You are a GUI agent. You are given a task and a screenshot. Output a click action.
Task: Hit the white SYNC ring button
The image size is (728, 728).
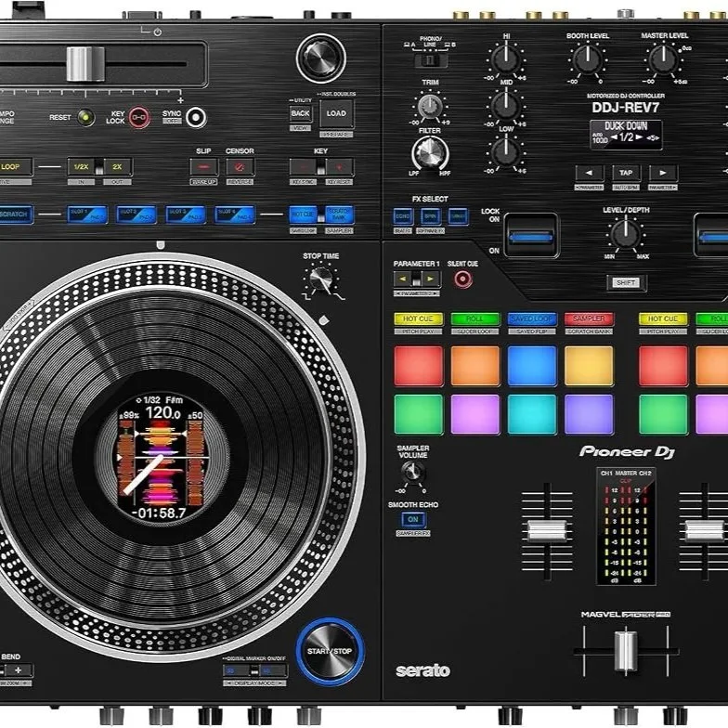pyautogui.click(x=196, y=117)
